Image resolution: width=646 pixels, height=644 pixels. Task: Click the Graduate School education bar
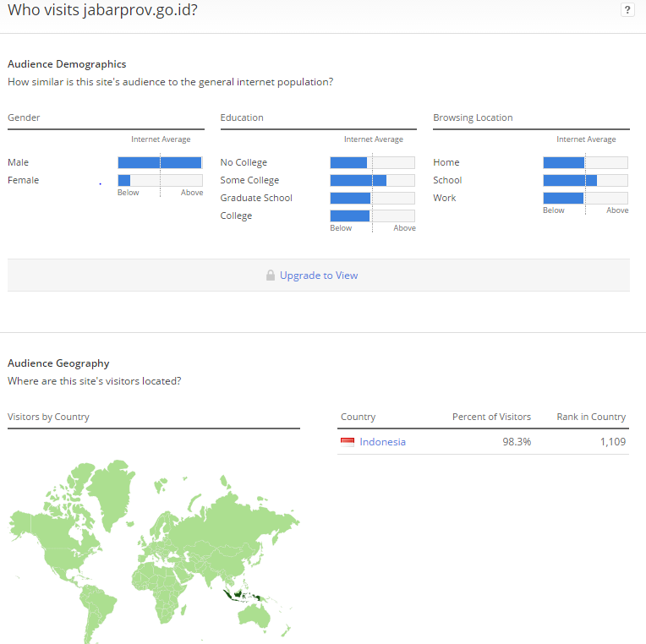click(x=372, y=198)
